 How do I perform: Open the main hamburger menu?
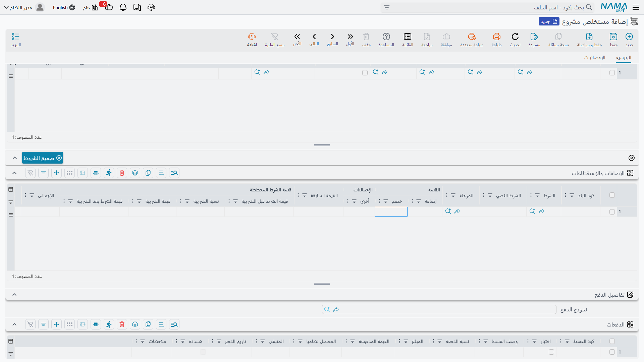[636, 7]
